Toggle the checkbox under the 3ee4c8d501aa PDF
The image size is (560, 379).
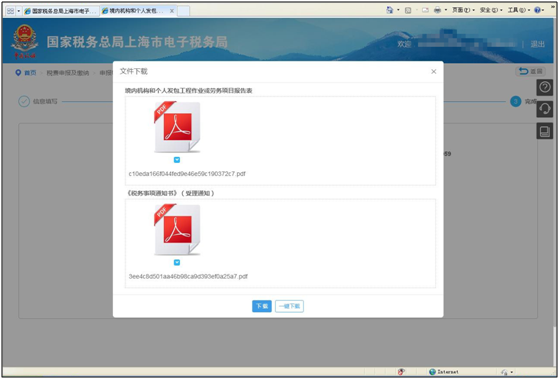coord(177,263)
